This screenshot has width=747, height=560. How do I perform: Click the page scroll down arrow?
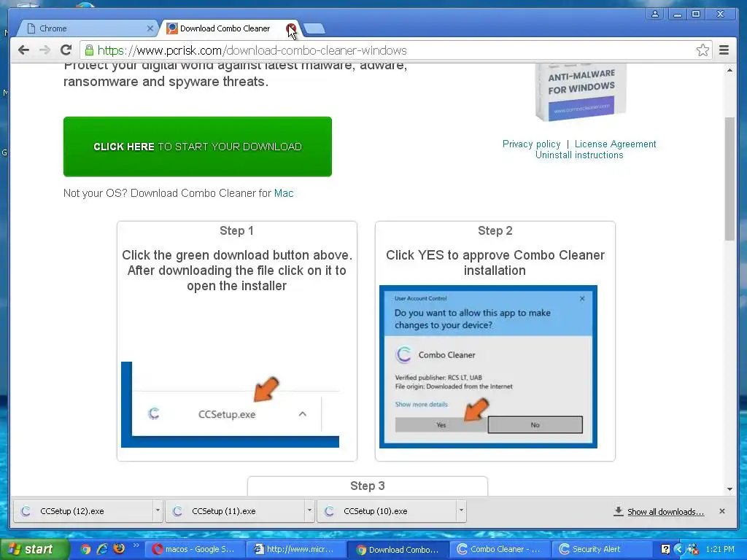(729, 489)
